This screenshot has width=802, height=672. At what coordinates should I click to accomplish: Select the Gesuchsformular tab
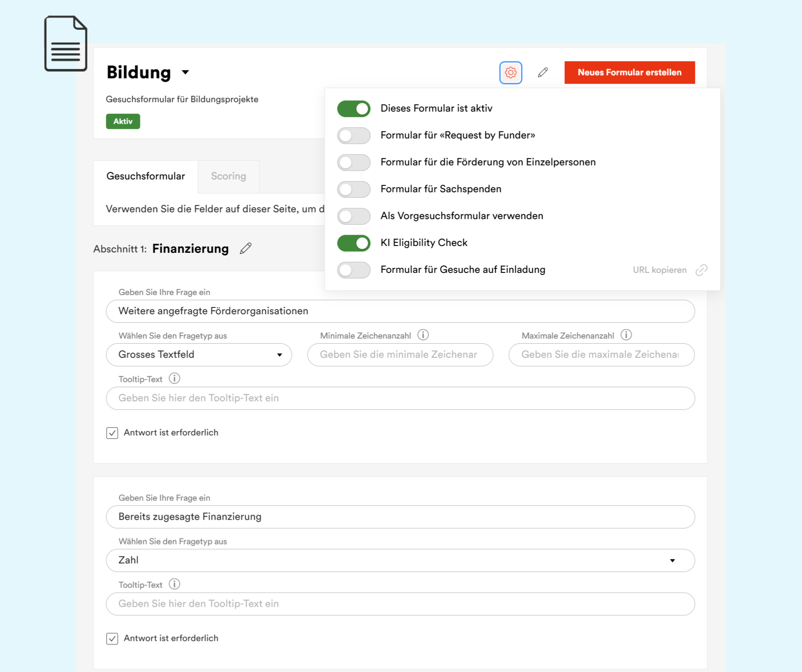point(145,176)
